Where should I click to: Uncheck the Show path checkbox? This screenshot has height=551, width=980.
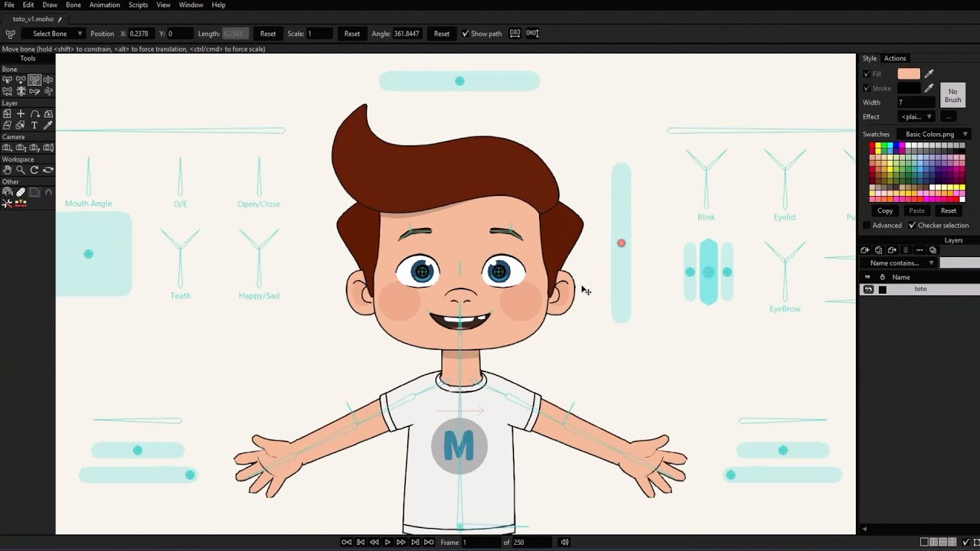pyautogui.click(x=465, y=34)
